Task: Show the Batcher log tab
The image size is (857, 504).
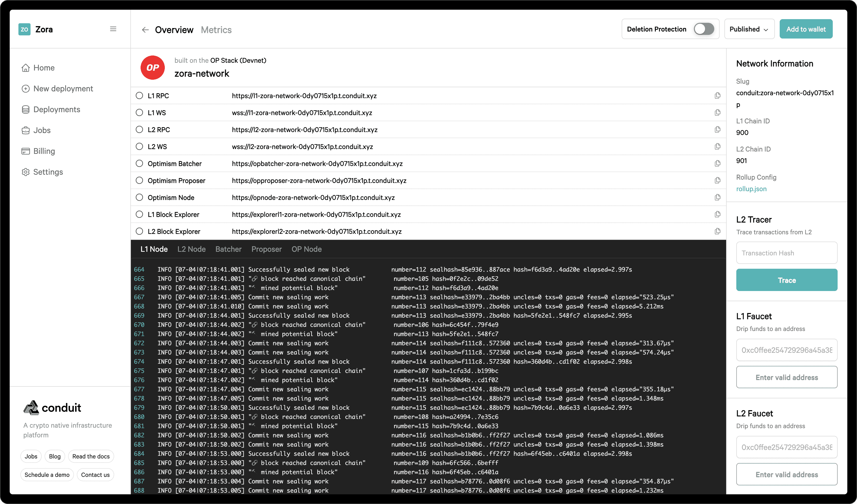Action: (x=228, y=249)
